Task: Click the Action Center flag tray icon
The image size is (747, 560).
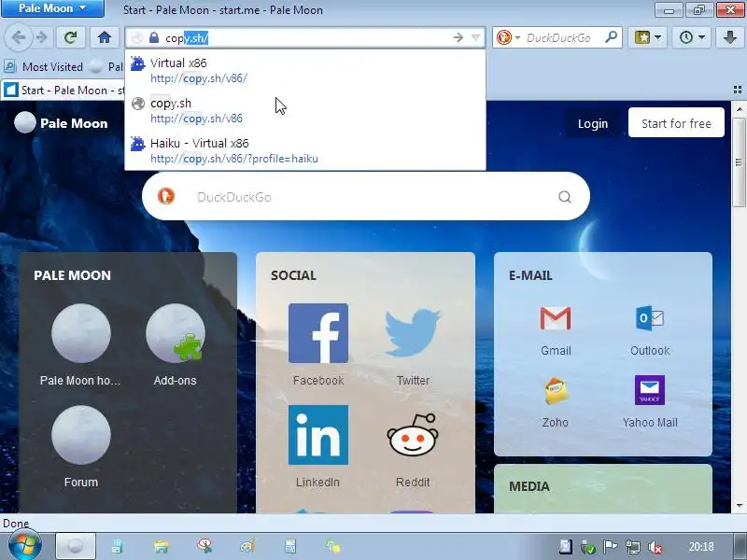Action: click(611, 547)
